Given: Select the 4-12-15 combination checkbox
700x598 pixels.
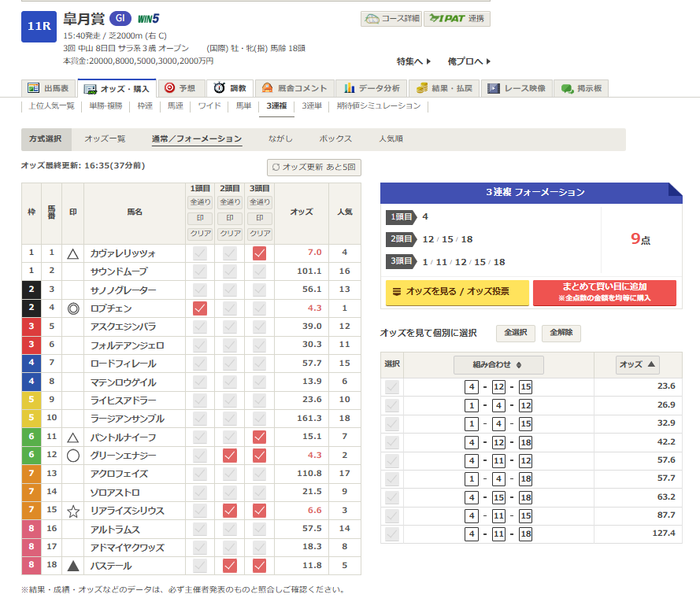Looking at the screenshot, I should click(x=391, y=387).
